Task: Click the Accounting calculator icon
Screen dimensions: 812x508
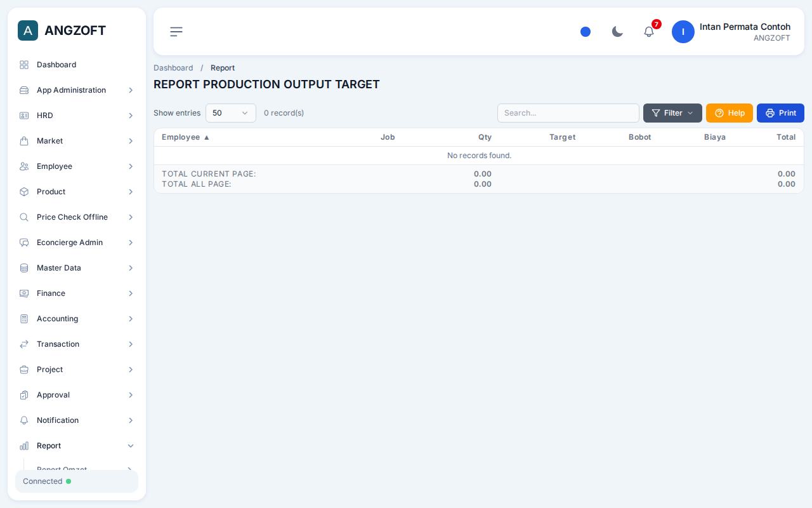Action: click(x=24, y=319)
